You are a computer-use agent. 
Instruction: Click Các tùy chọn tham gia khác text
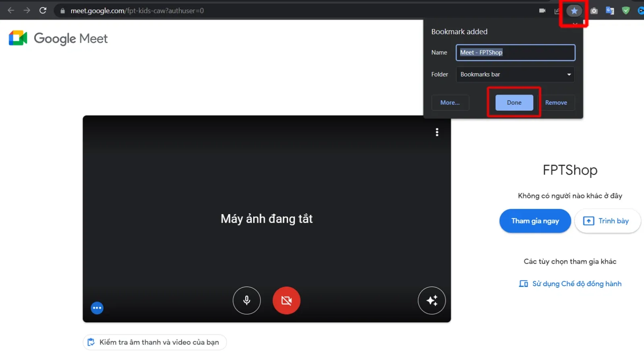(x=570, y=262)
